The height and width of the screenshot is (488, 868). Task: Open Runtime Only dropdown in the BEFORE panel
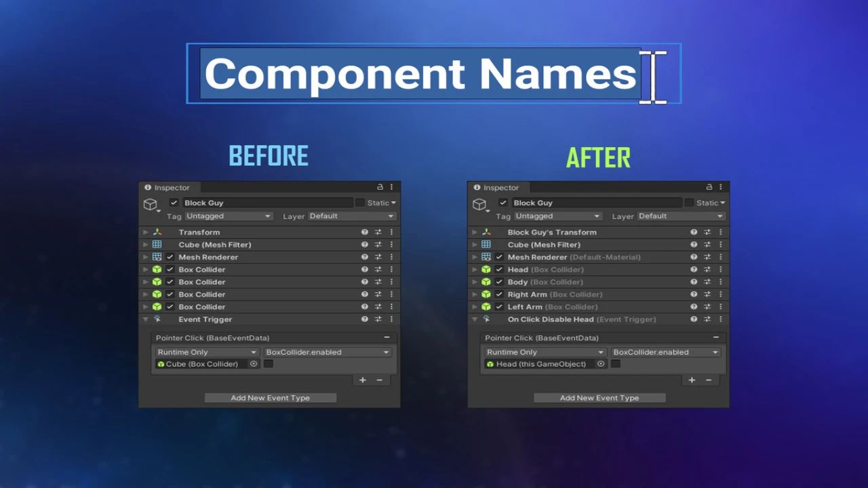coord(207,352)
